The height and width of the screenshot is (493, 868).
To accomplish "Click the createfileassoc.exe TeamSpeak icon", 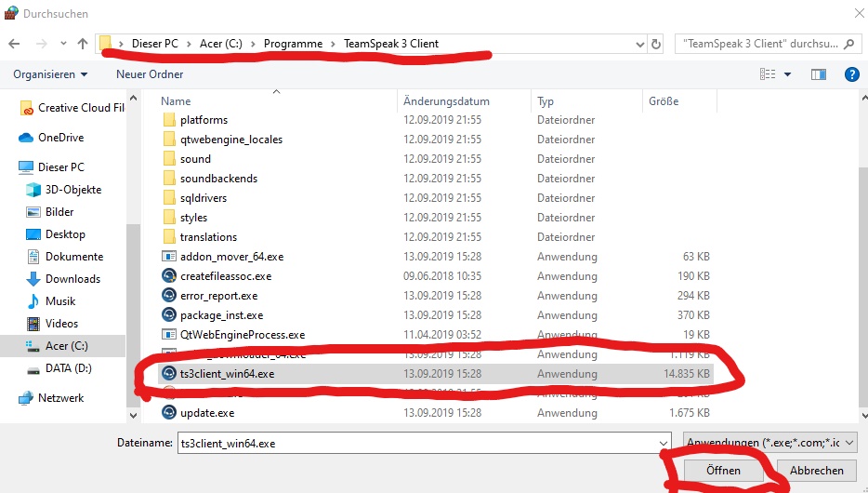I will [169, 276].
